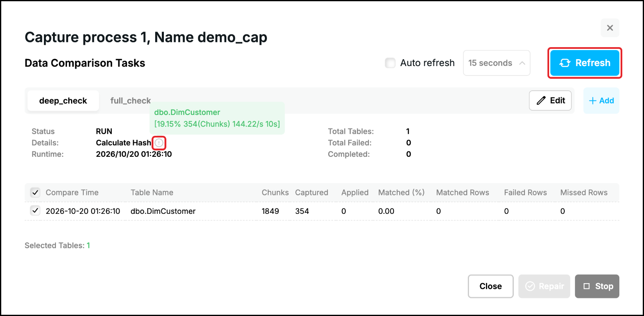This screenshot has width=644, height=316.
Task: Stop the running comparison task
Action: [x=597, y=286]
